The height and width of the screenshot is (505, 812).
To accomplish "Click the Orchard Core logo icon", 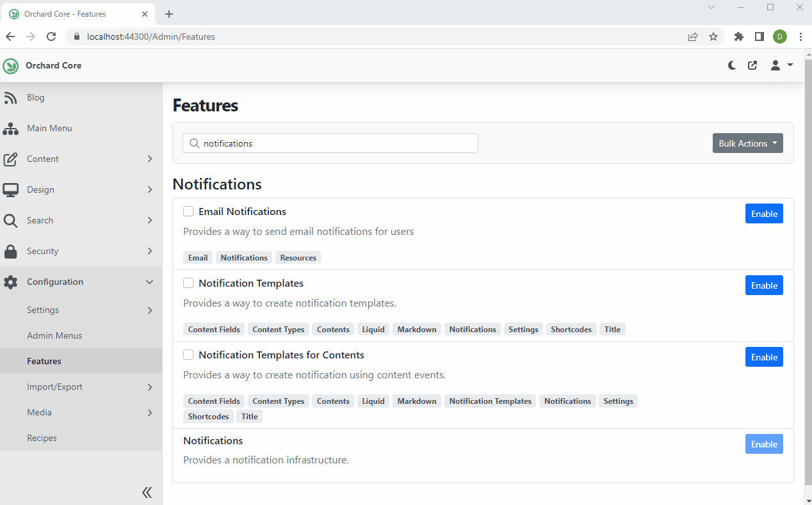I will tap(10, 65).
